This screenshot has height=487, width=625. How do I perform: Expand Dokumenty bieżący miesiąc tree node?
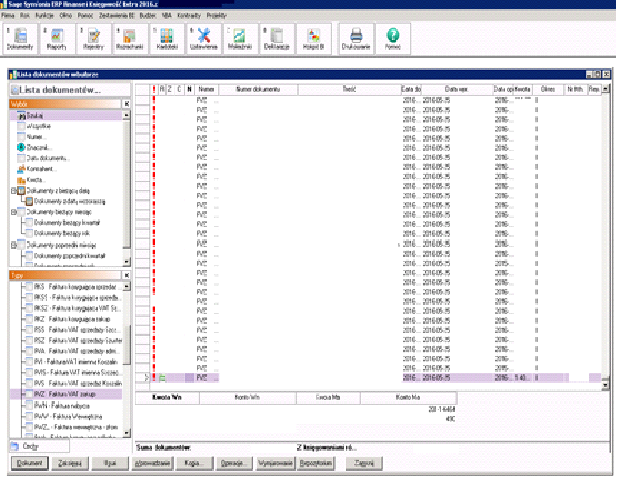coord(12,212)
